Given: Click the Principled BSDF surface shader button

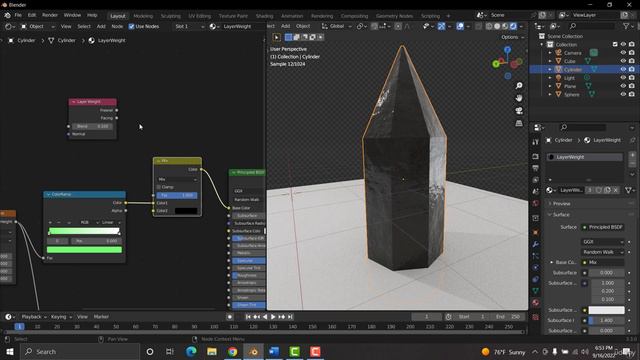Looking at the screenshot, I should 603,227.
